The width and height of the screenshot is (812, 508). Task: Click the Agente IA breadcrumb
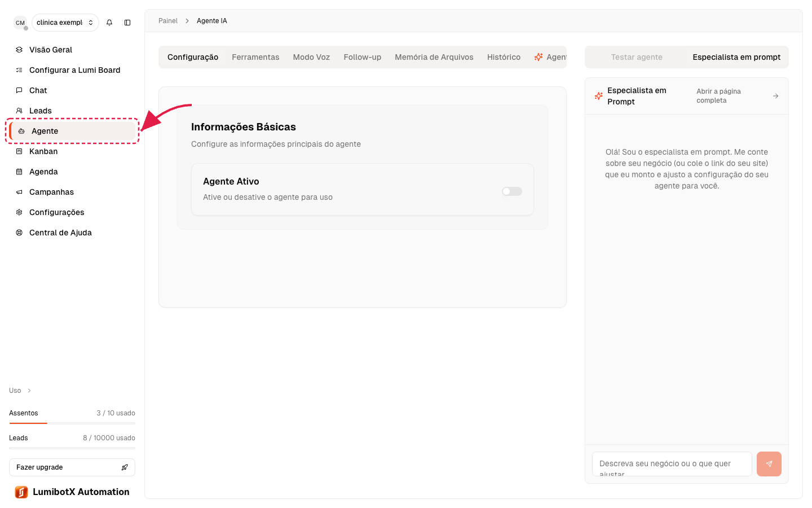212,21
